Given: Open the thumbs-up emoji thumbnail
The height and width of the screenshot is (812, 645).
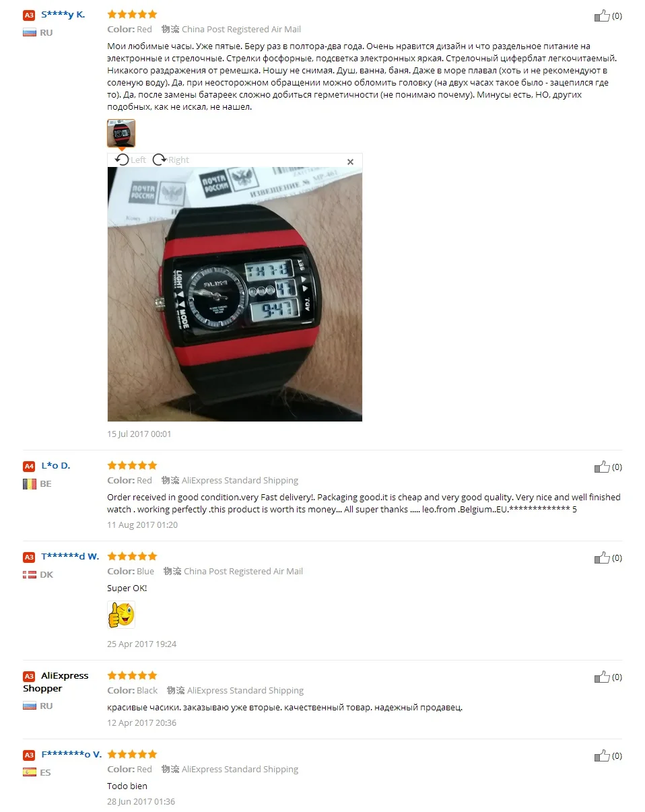Looking at the screenshot, I should pyautogui.click(x=121, y=615).
